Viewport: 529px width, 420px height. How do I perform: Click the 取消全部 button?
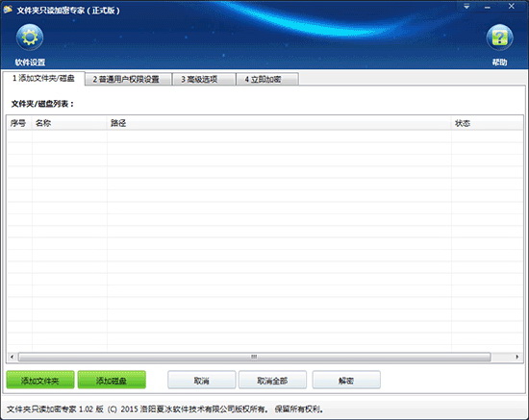click(272, 381)
